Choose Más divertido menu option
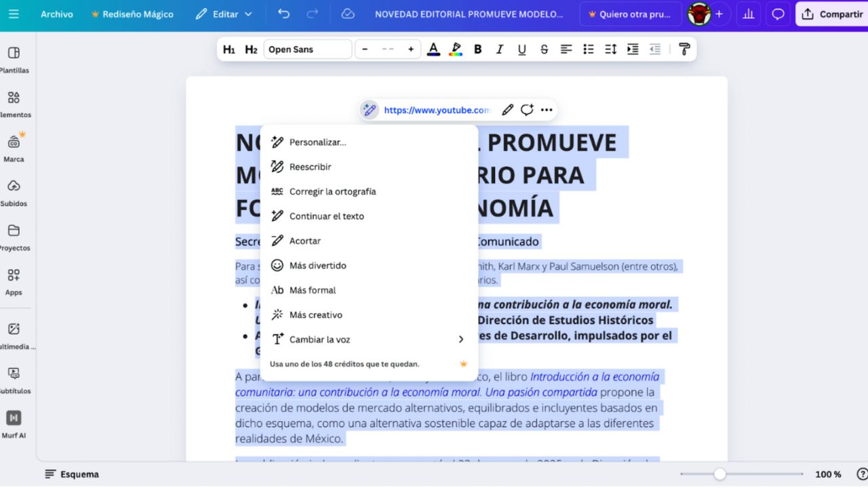The height and width of the screenshot is (488, 868). pos(369,266)
